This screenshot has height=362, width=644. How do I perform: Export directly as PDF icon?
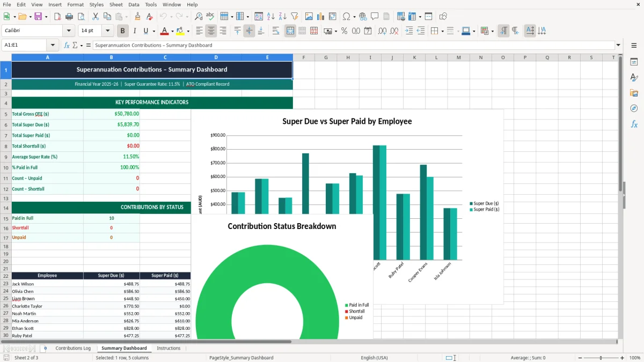pyautogui.click(x=57, y=17)
